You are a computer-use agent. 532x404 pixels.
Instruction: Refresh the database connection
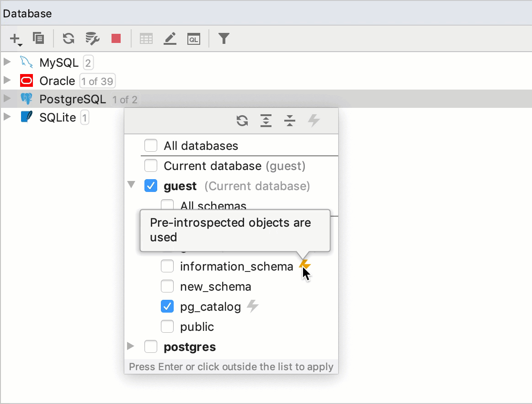pos(69,38)
